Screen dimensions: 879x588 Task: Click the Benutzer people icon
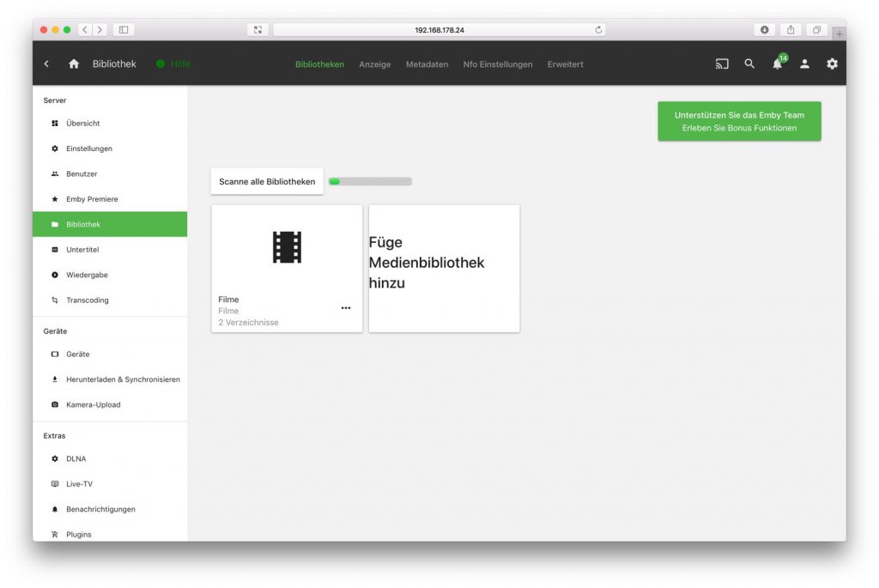pos(55,173)
